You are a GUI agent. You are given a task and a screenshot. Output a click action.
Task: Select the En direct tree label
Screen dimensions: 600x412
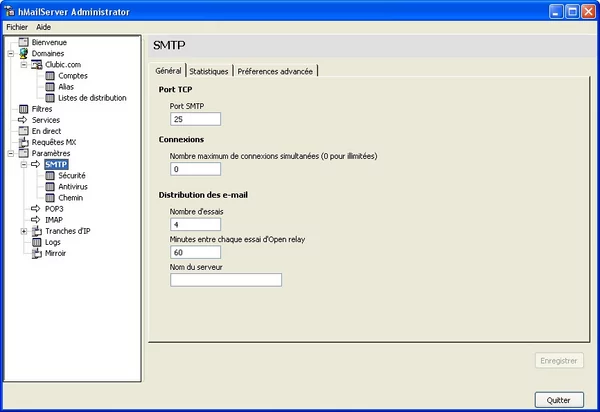pyautogui.click(x=46, y=131)
